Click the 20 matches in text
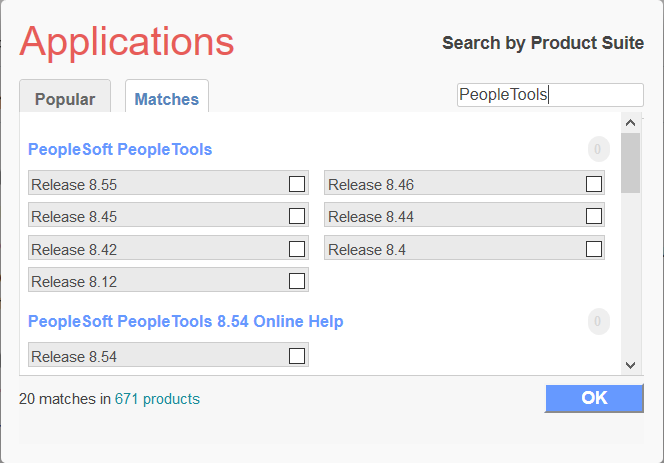The image size is (664, 463). pyautogui.click(x=65, y=399)
